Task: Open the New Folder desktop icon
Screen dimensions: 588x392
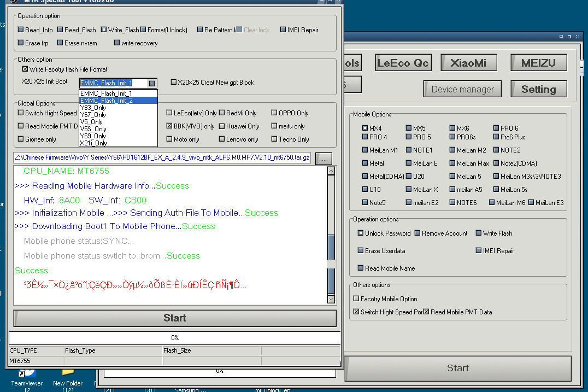Action: pos(68,379)
